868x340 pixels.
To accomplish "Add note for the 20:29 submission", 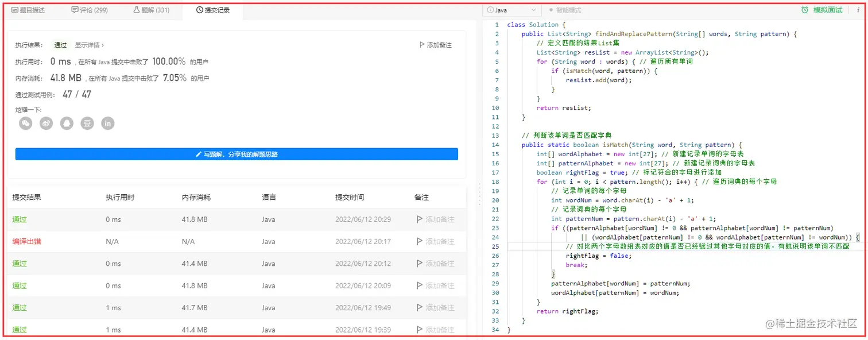I will click(x=436, y=219).
